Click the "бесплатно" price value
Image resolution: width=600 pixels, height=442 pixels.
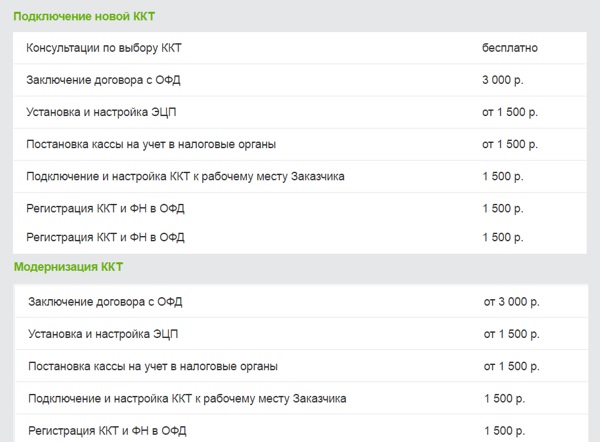click(x=510, y=47)
